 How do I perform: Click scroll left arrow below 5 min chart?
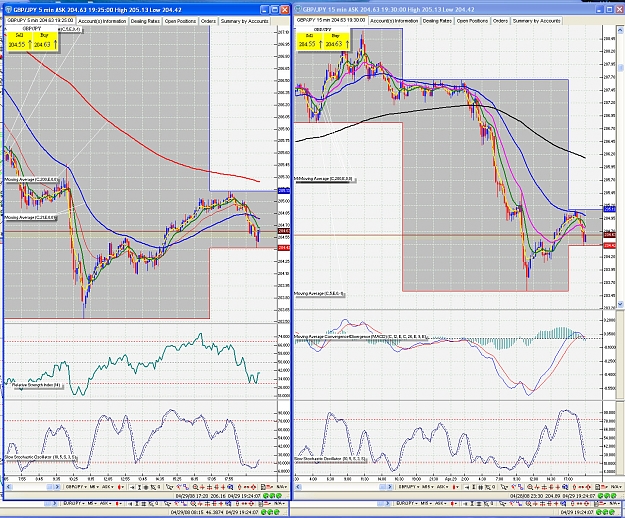(x=9, y=487)
